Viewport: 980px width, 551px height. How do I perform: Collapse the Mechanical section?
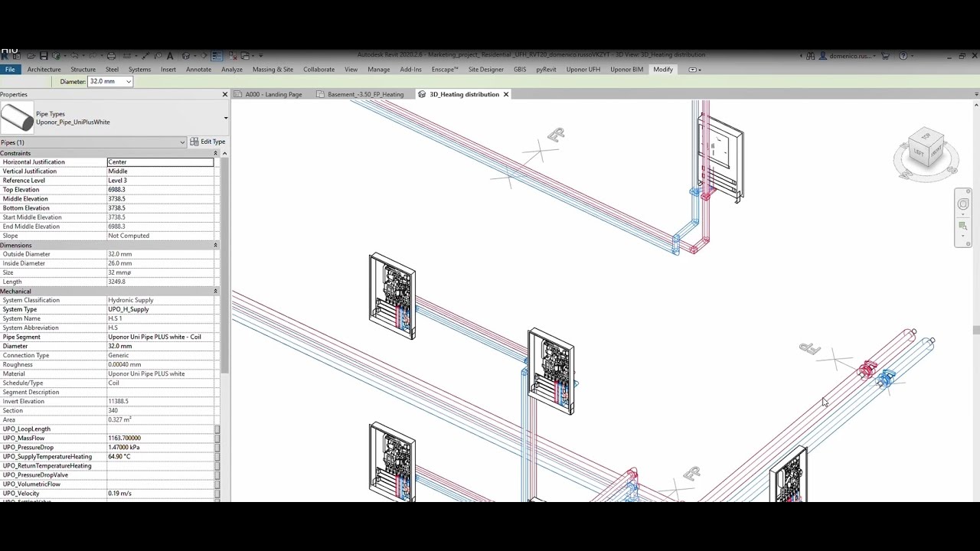pyautogui.click(x=215, y=291)
